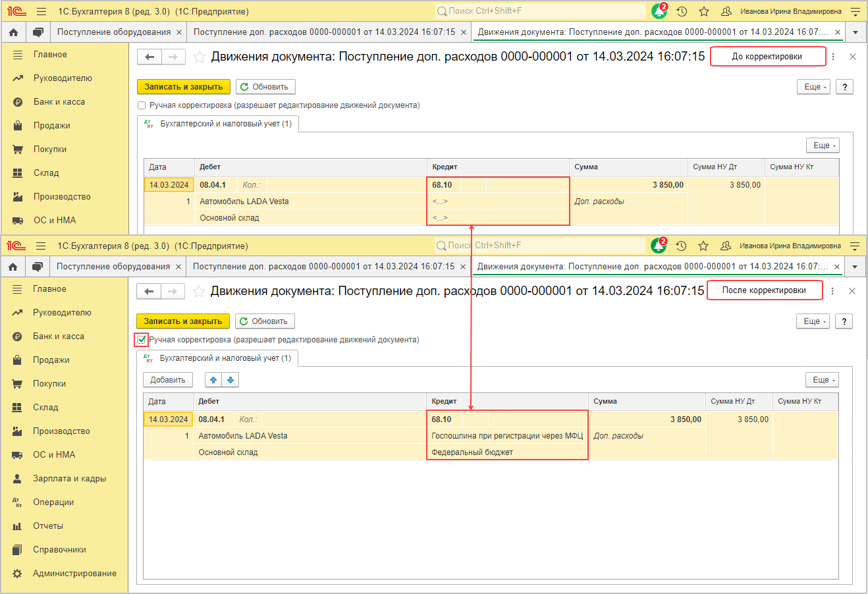Go back with left arrow in upper window

(x=149, y=57)
